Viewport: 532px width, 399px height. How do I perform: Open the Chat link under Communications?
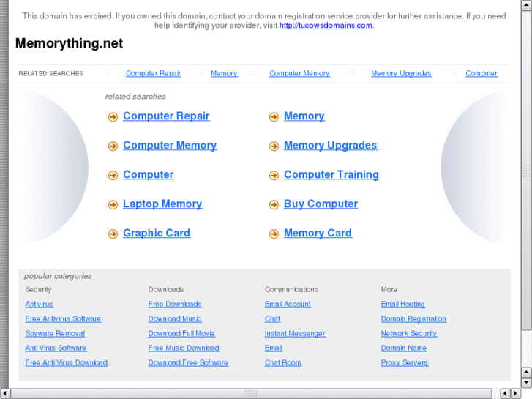click(x=272, y=319)
